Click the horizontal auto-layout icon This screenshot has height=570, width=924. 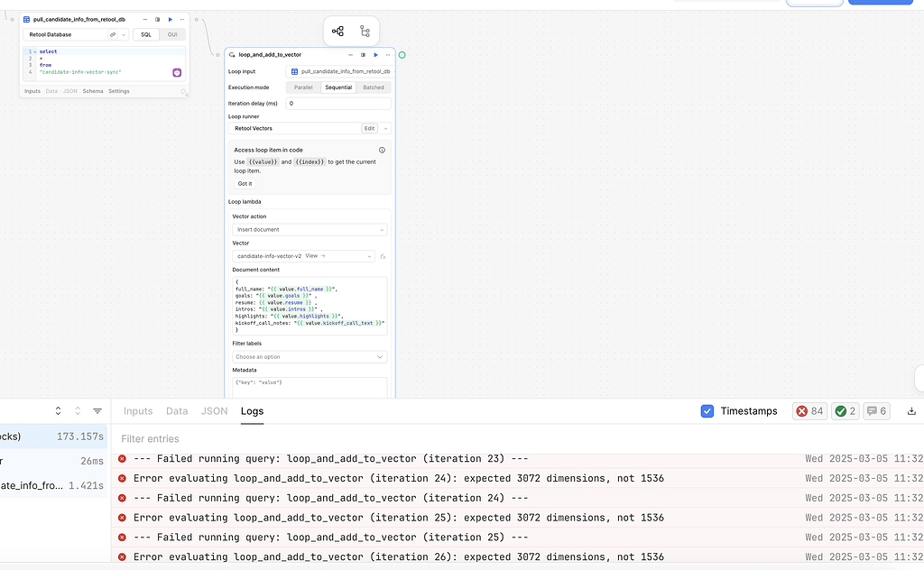pos(337,32)
